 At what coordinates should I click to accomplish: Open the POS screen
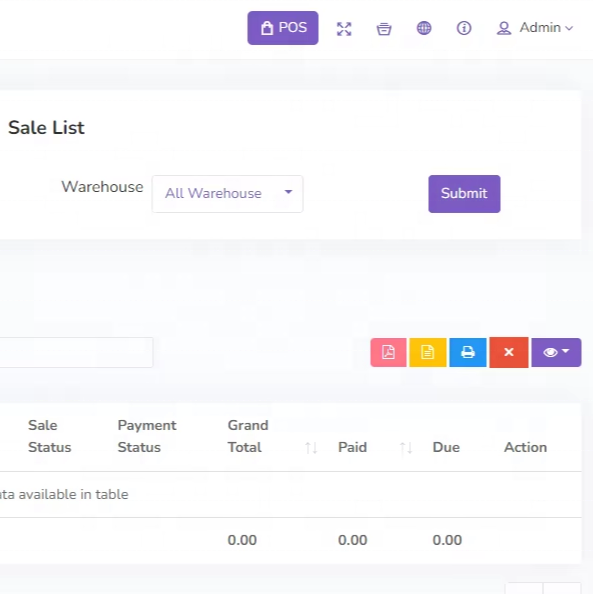click(x=283, y=28)
